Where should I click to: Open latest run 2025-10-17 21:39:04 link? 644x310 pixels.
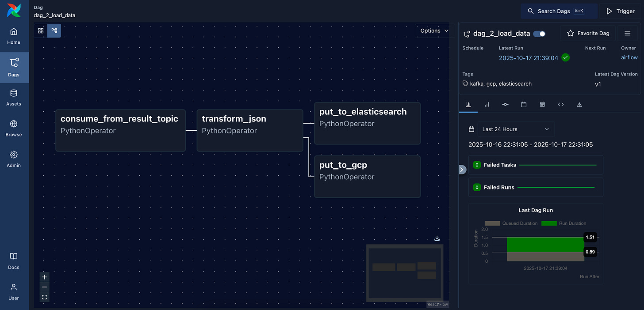coord(529,58)
